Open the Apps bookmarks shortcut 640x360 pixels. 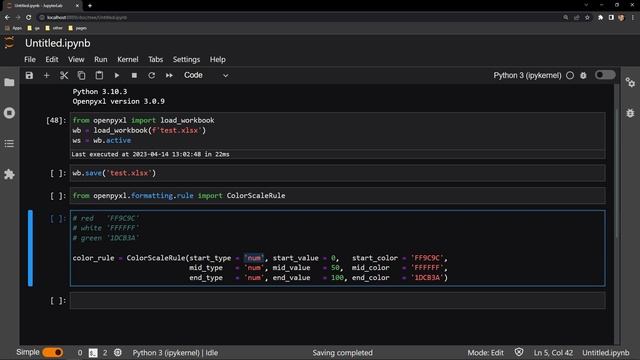(x=13, y=28)
